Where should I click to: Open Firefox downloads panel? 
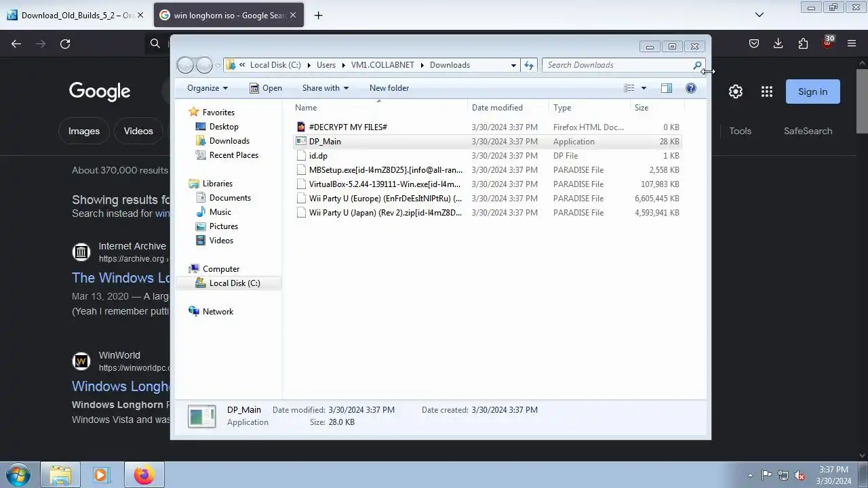[778, 43]
